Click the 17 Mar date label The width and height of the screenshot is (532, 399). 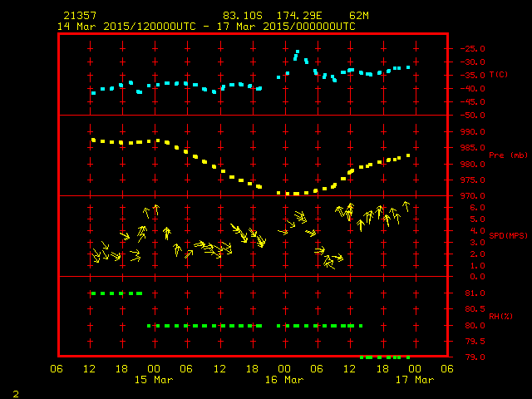point(415,380)
